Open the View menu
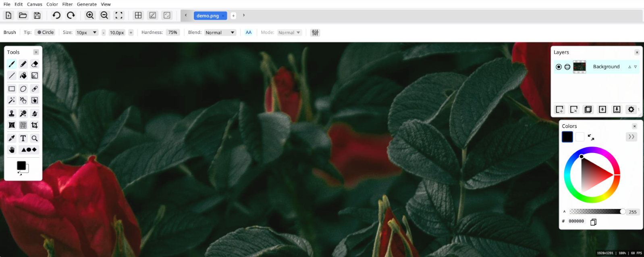This screenshot has height=257, width=644. 106,4
